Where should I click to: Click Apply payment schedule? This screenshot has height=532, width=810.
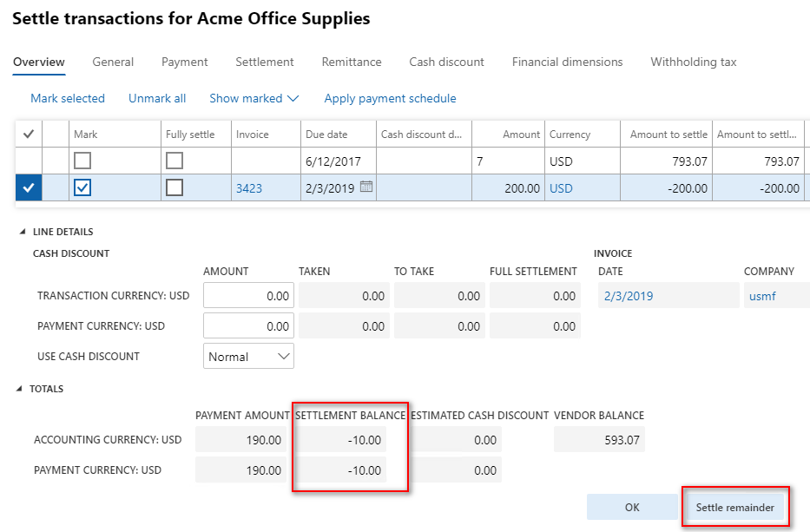pos(390,98)
